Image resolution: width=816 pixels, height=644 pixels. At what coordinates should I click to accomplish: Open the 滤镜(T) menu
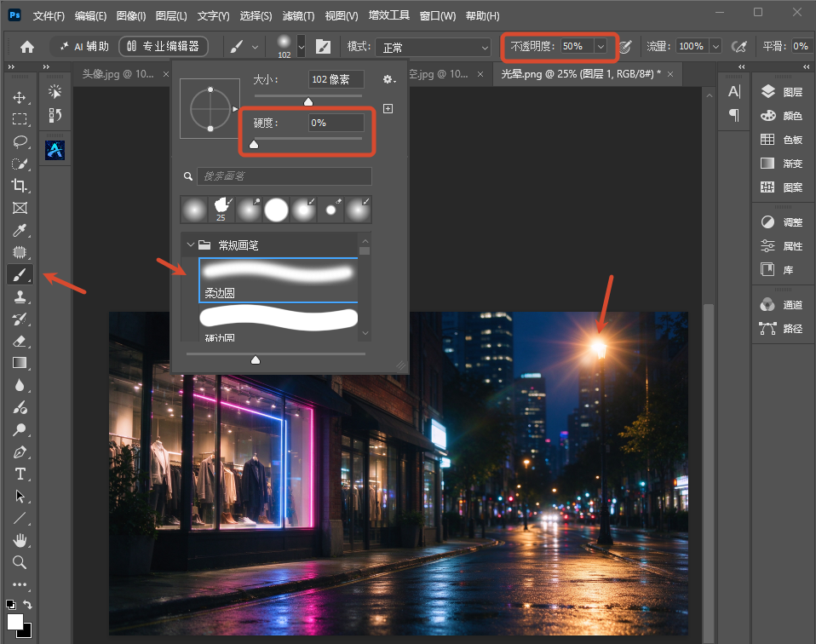pyautogui.click(x=298, y=16)
